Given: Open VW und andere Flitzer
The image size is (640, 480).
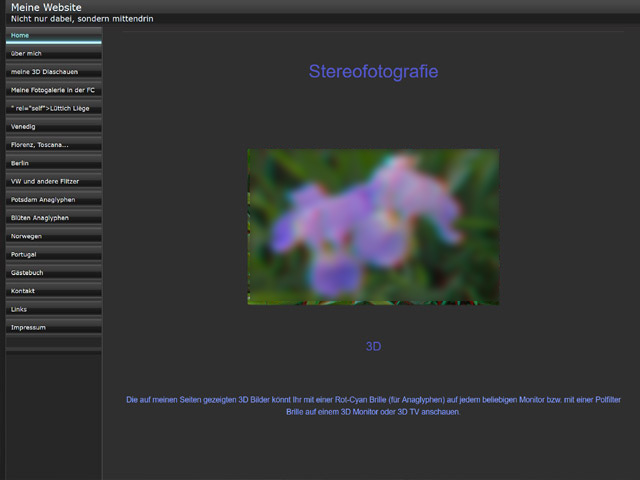Looking at the screenshot, I should coord(52,181).
